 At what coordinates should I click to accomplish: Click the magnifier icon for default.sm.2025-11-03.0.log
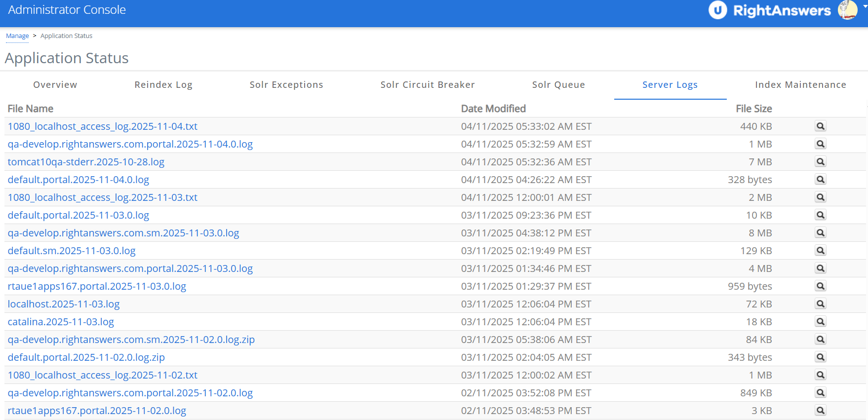point(820,251)
